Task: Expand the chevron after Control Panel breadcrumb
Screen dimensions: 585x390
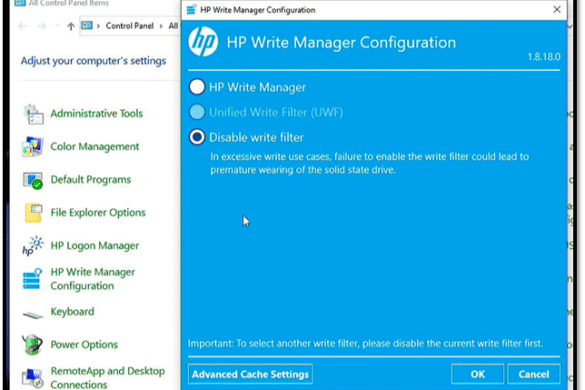Action: 161,26
